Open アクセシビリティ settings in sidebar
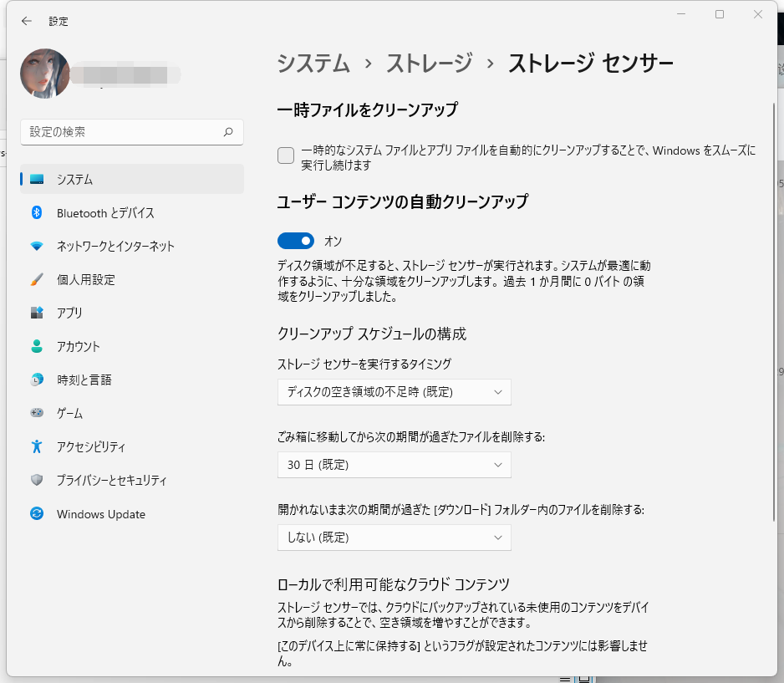The image size is (784, 683). point(91,446)
